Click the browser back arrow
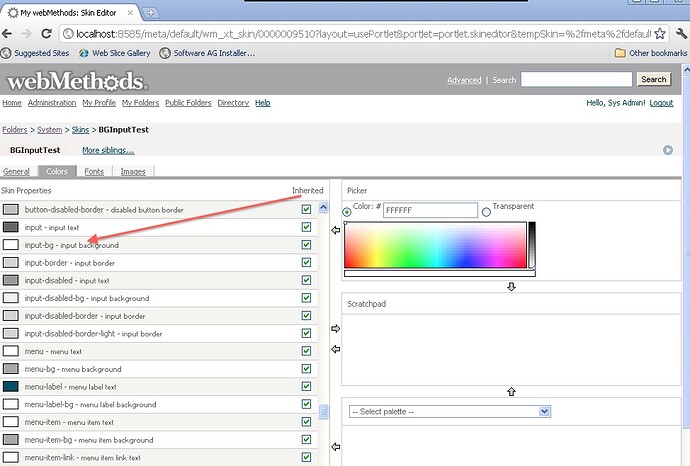The height and width of the screenshot is (466, 690). tap(7, 33)
